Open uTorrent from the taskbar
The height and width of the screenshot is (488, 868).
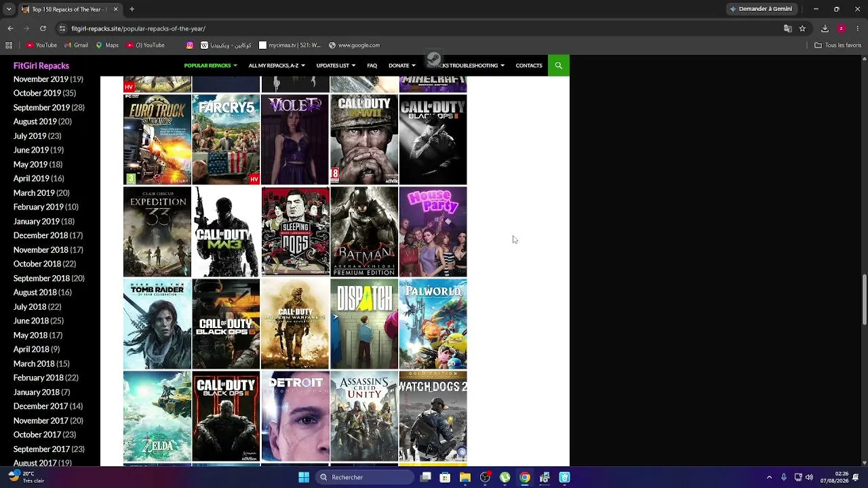point(505,477)
